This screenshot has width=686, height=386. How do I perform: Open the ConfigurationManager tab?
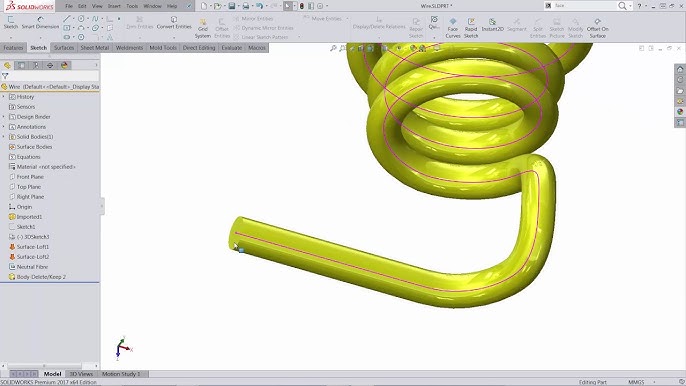(x=36, y=65)
